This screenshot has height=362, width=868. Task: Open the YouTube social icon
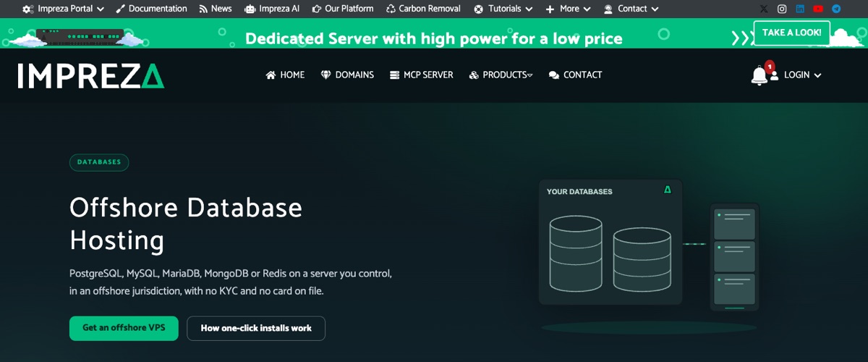[818, 9]
